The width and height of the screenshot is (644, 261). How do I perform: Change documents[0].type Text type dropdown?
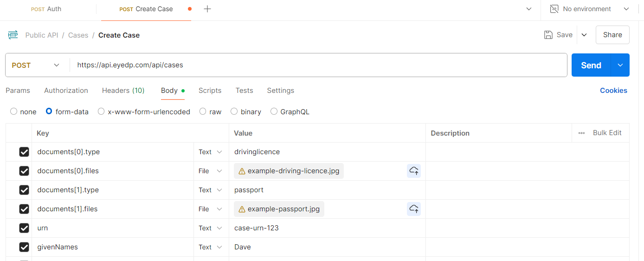click(211, 152)
